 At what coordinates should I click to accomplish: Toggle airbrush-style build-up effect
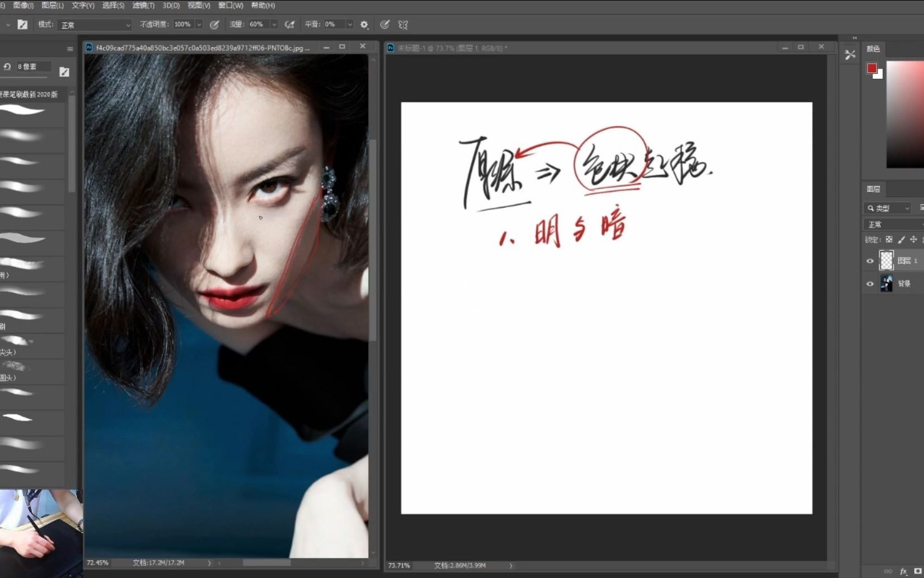pyautogui.click(x=289, y=25)
